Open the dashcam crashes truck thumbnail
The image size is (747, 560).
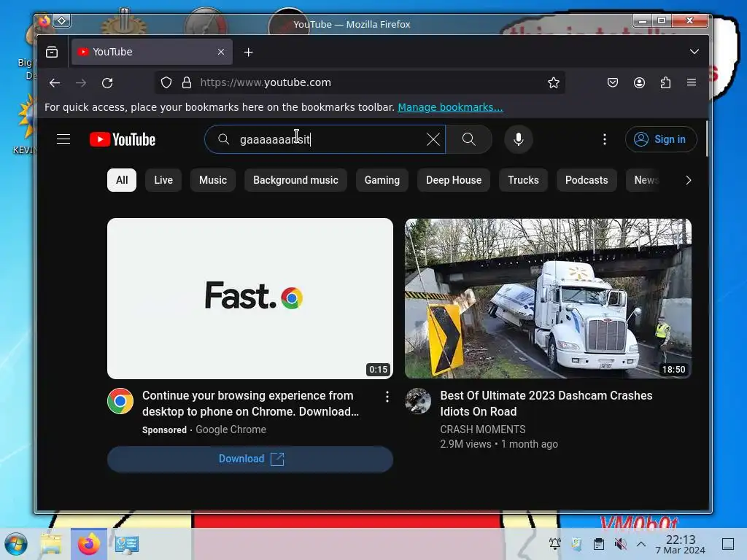click(548, 298)
